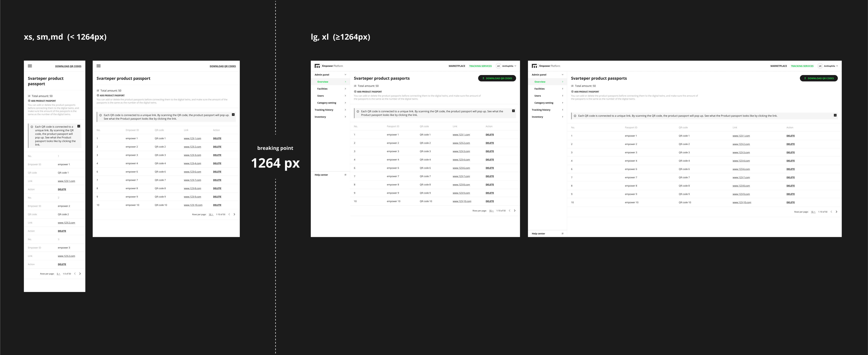
Task: Go to the next page in the widest desktop frame
Action: click(x=836, y=212)
